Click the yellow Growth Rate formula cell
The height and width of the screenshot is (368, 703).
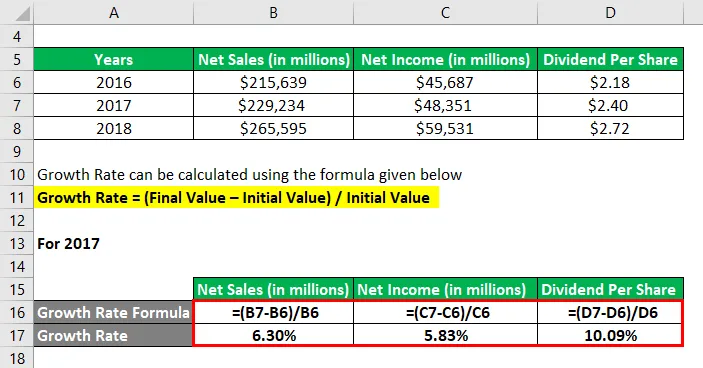(237, 197)
